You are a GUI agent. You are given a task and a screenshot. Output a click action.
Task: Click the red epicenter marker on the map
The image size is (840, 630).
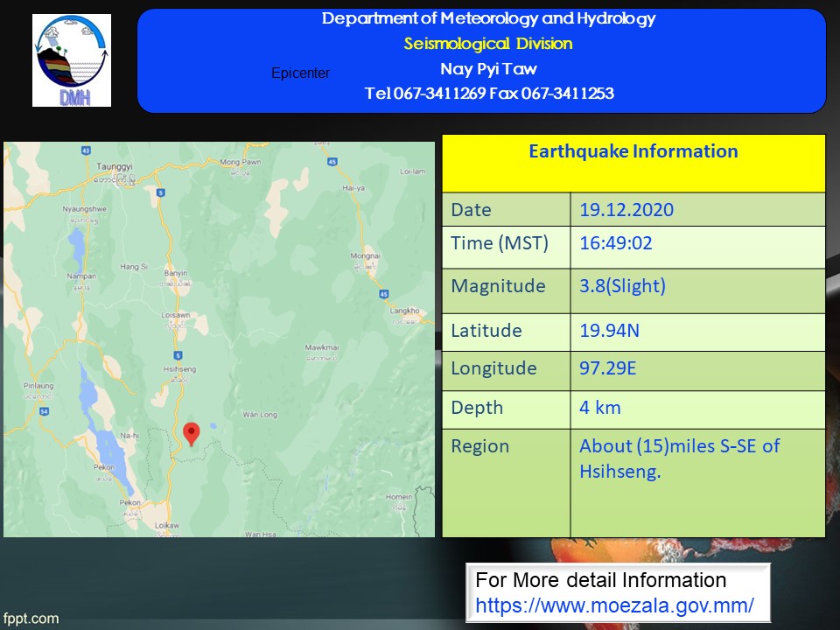tap(191, 433)
